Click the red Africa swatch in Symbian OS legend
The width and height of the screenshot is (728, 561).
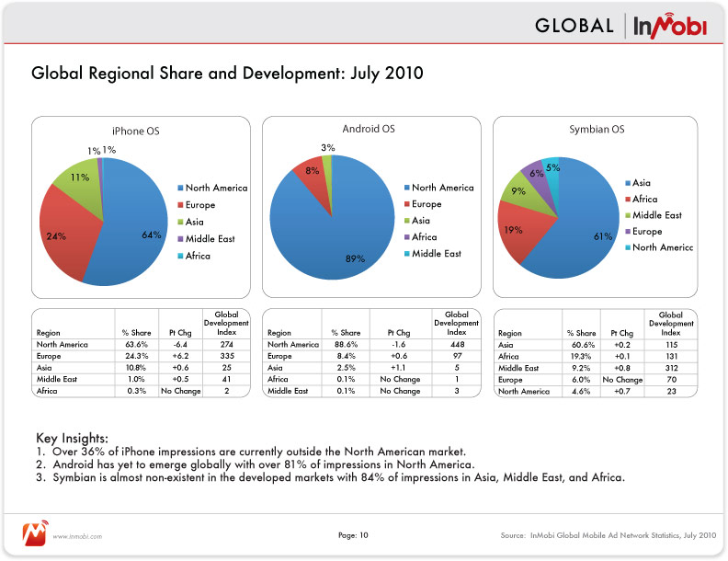coord(628,200)
